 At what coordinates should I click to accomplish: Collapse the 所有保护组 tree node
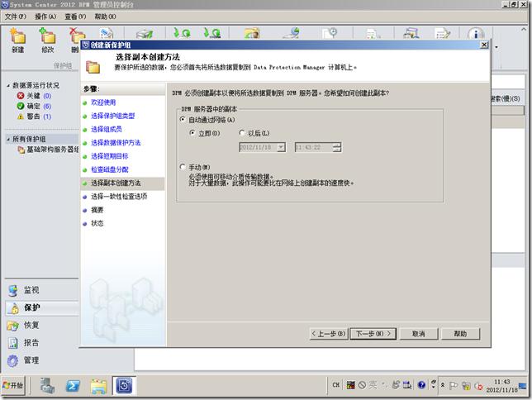8,139
